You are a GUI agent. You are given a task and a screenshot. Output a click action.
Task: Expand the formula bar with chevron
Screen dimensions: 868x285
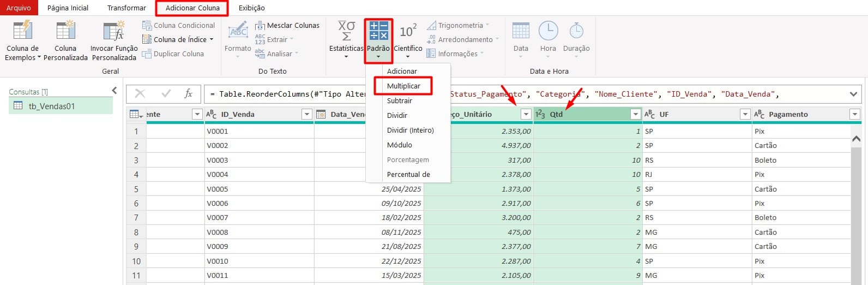(x=853, y=94)
